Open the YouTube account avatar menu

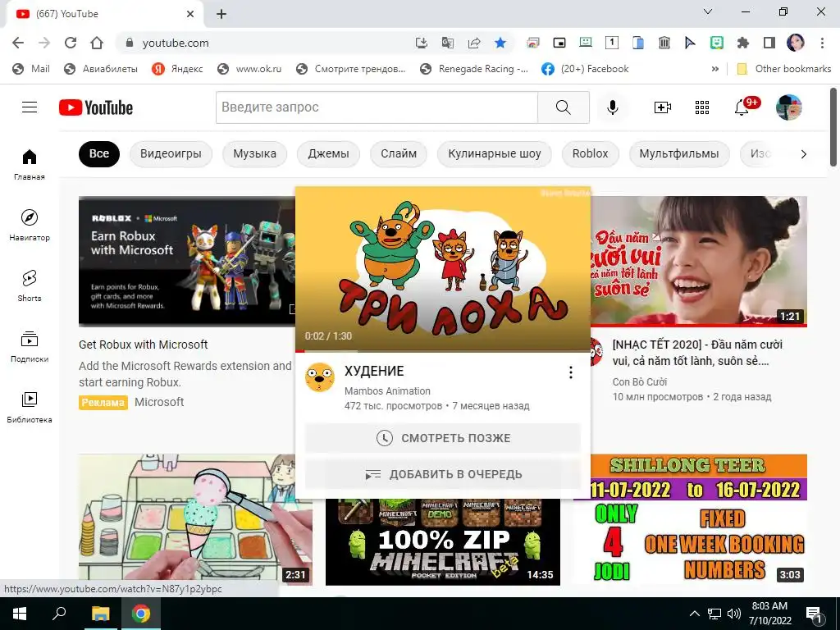click(788, 107)
